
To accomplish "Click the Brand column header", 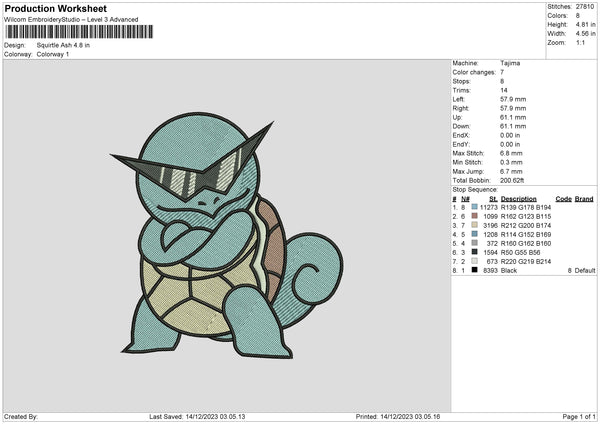I will [x=584, y=198].
